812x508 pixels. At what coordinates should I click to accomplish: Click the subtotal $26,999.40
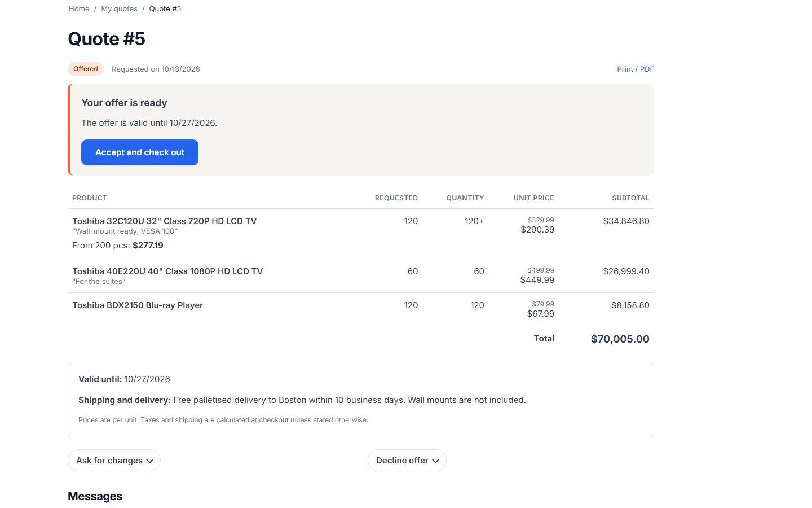[626, 271]
